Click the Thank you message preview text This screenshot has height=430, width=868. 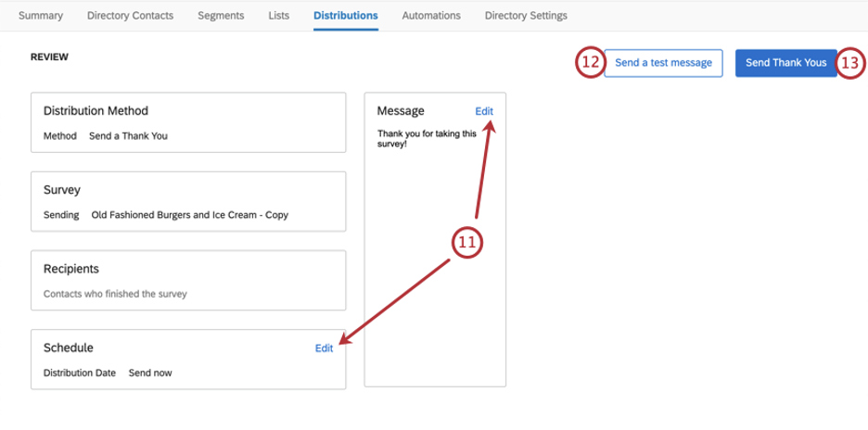point(427,139)
